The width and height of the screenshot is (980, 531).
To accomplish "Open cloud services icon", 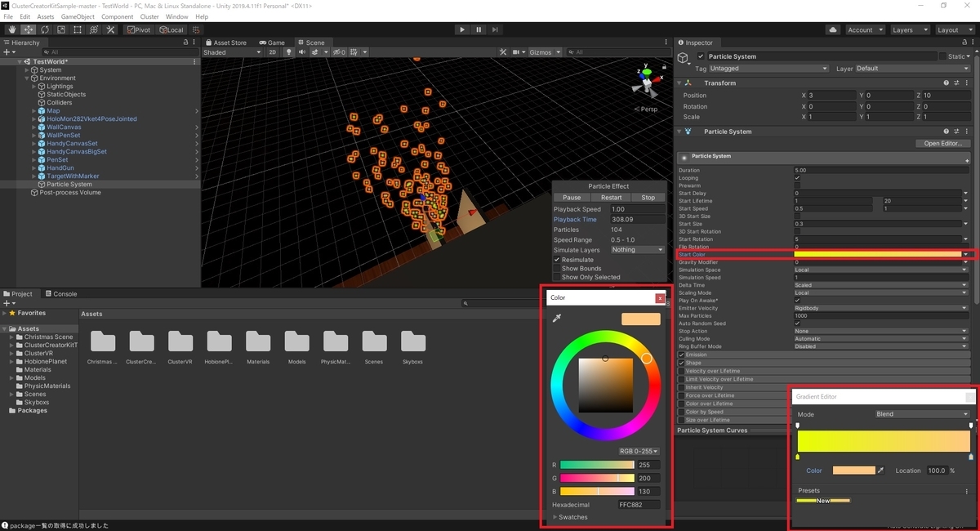I will 832,30.
